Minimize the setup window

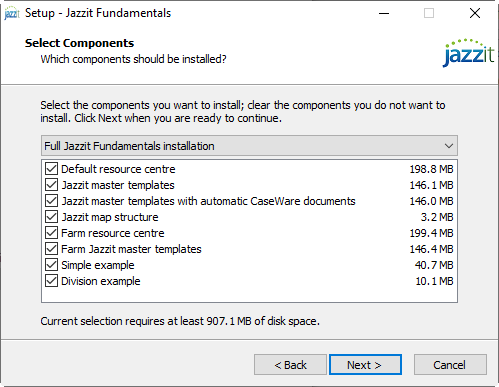click(x=384, y=13)
